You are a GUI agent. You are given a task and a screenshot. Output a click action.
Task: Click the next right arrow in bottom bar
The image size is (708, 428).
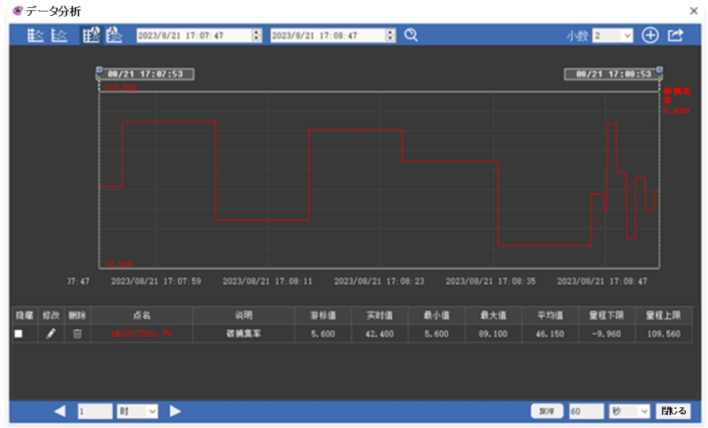pos(175,411)
